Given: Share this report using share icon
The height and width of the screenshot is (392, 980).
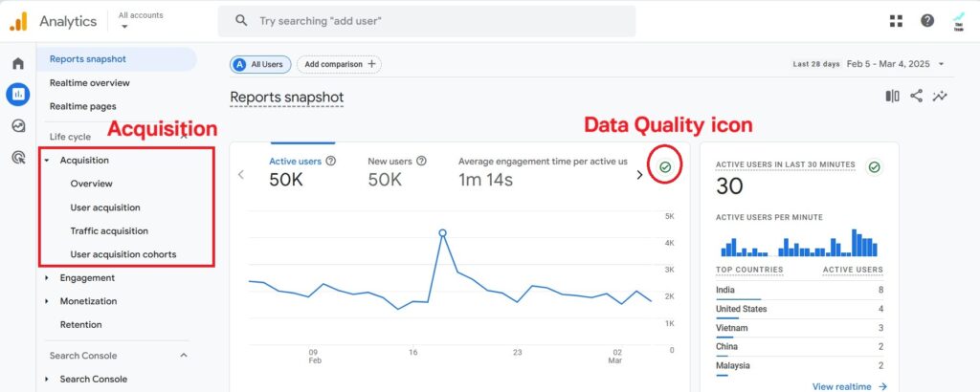Looking at the screenshot, I should pos(916,97).
